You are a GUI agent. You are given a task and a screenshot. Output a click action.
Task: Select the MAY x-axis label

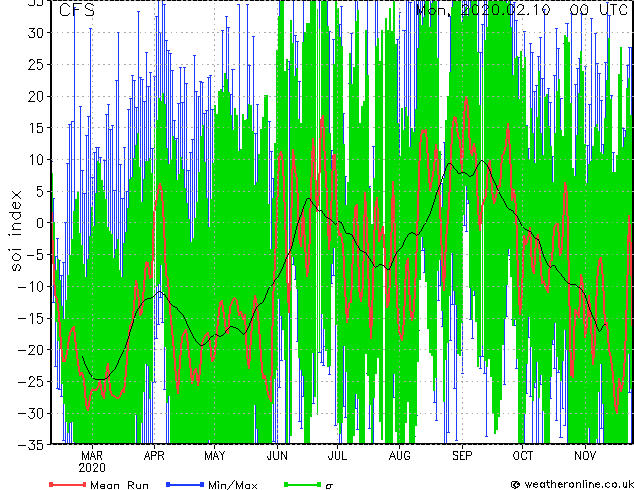tap(215, 456)
